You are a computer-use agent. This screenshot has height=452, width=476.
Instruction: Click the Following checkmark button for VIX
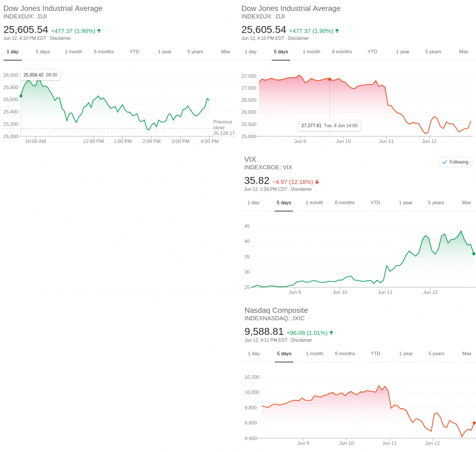455,162
